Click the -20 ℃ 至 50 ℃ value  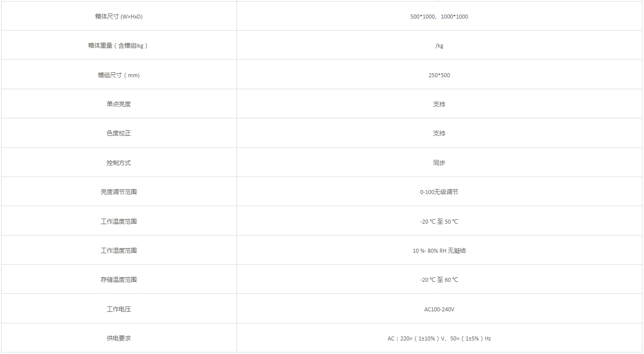(x=439, y=222)
